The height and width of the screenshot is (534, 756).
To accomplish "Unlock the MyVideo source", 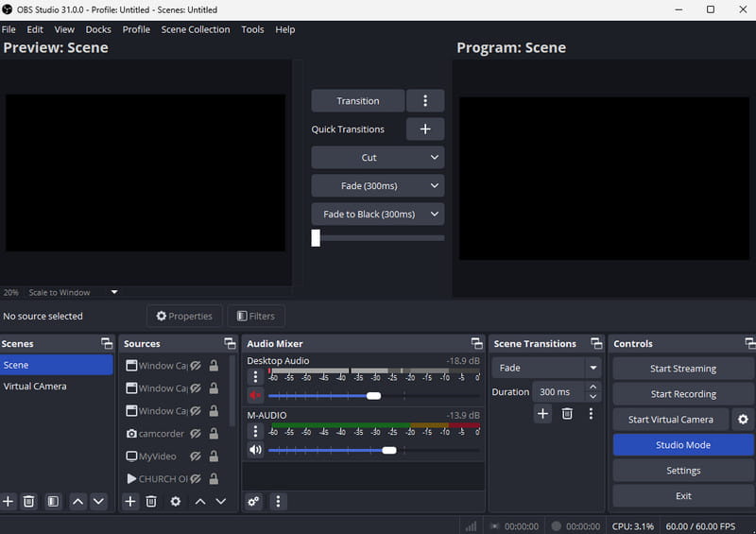I will 214,456.
